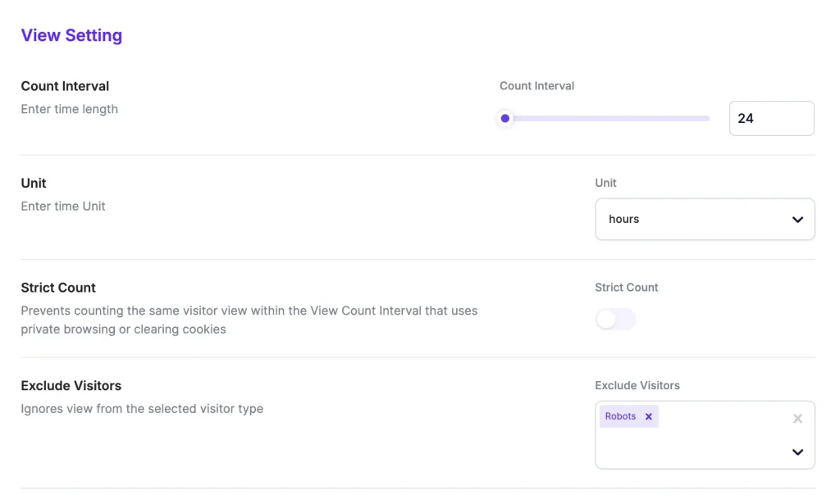Expand the Exclude Visitors chevron arrow
Viewport: 840px width, 504px height.
797,452
